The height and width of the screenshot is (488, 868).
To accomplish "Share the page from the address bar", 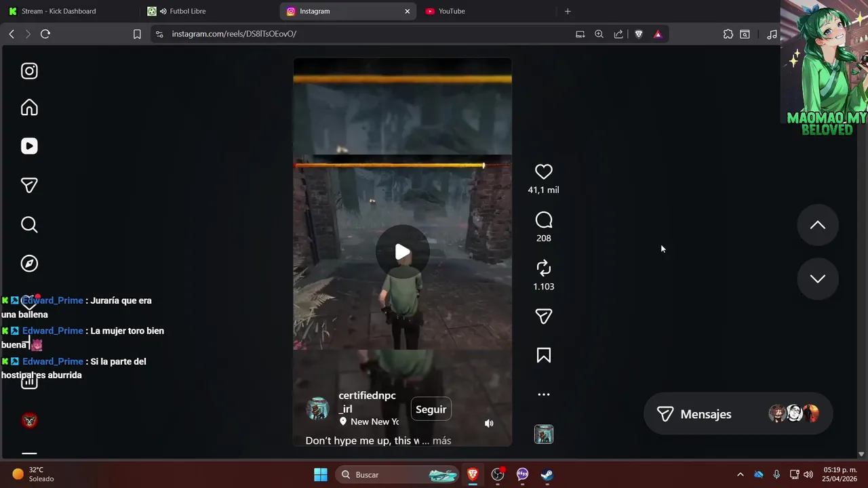I will pyautogui.click(x=618, y=34).
